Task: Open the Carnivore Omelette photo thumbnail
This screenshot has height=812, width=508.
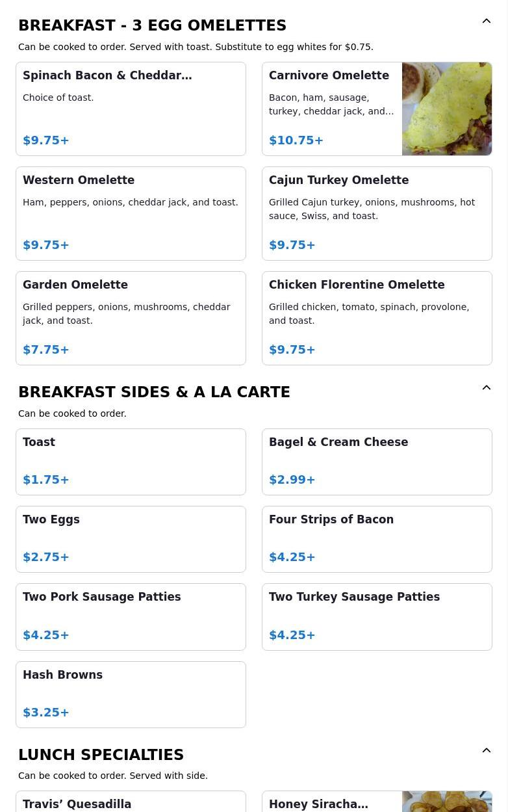Action: click(446, 109)
